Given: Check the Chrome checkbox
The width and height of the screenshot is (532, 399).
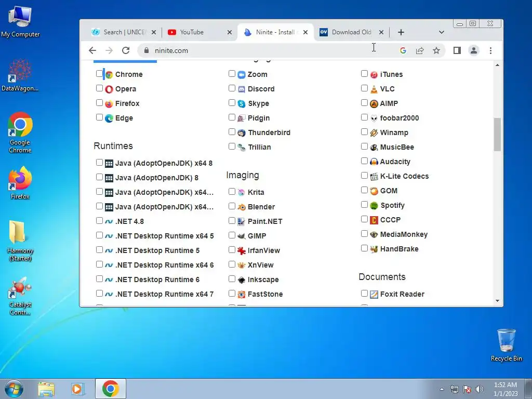Looking at the screenshot, I should click(99, 74).
